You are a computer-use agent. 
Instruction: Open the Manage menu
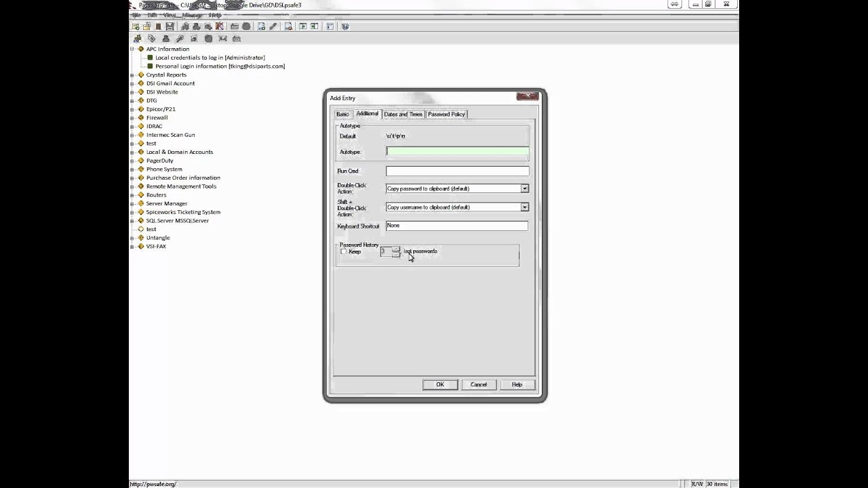point(192,14)
